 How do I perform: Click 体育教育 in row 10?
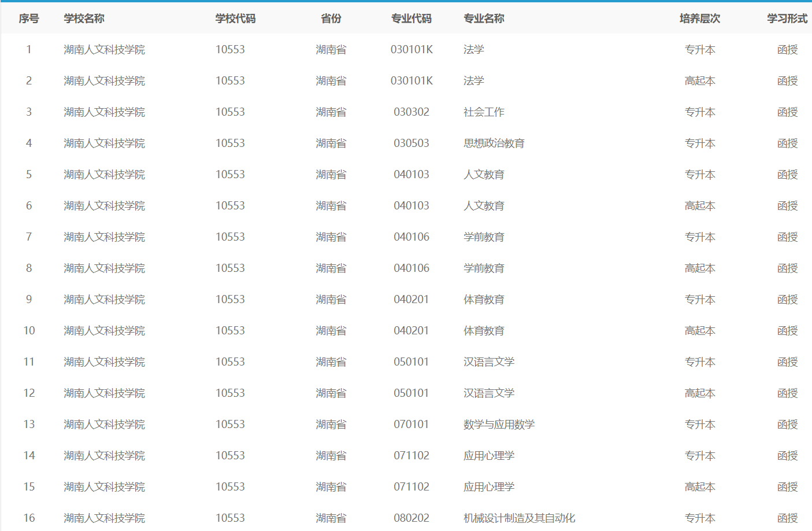(x=484, y=331)
